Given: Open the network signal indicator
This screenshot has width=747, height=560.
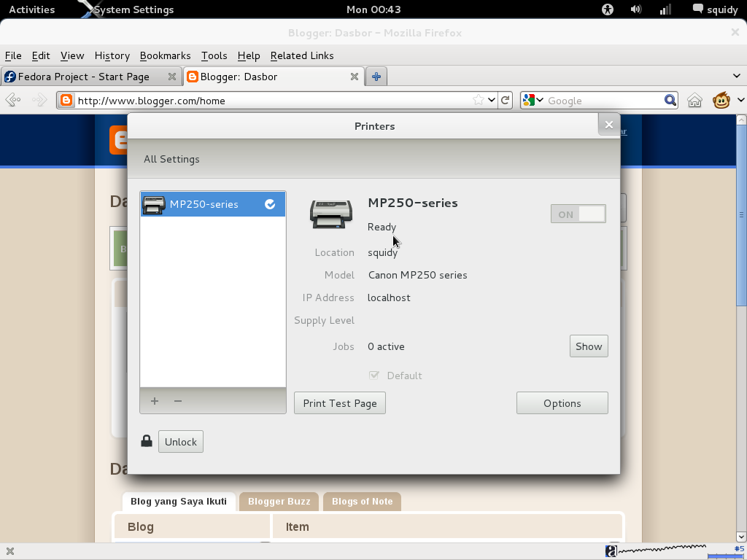Looking at the screenshot, I should (x=665, y=9).
